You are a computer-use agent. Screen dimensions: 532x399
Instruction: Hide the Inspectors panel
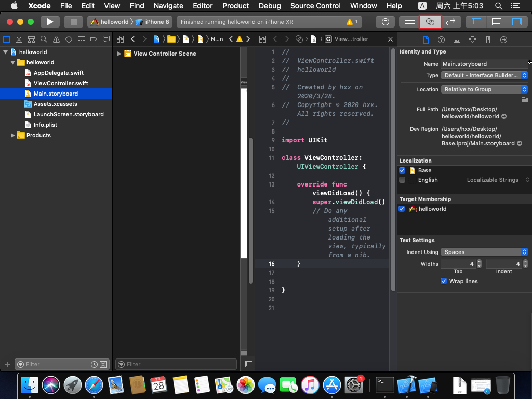(517, 22)
